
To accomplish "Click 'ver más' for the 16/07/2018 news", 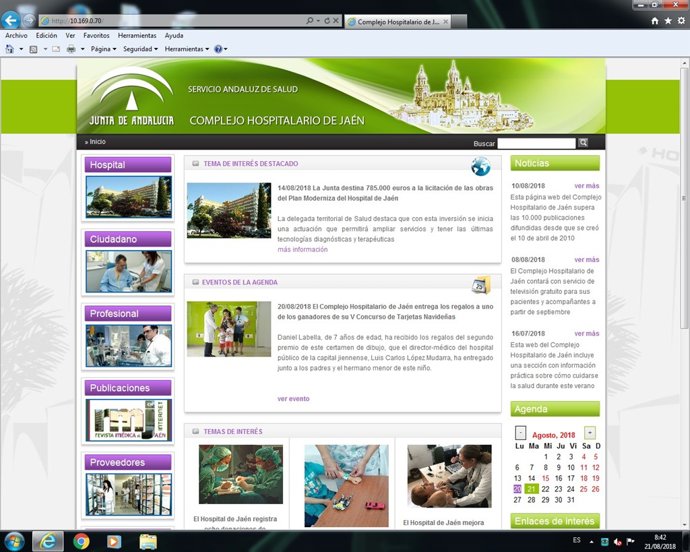I will (x=587, y=334).
